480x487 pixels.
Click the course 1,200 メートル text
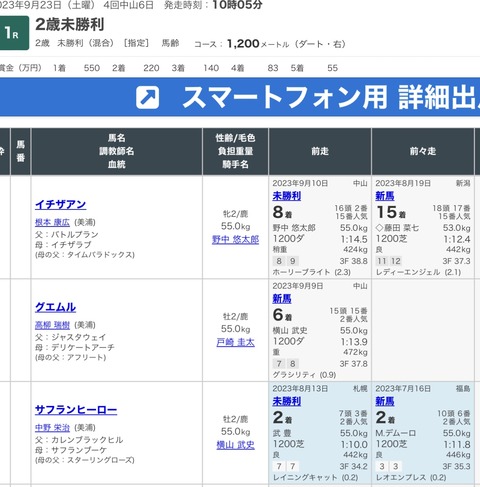257,44
